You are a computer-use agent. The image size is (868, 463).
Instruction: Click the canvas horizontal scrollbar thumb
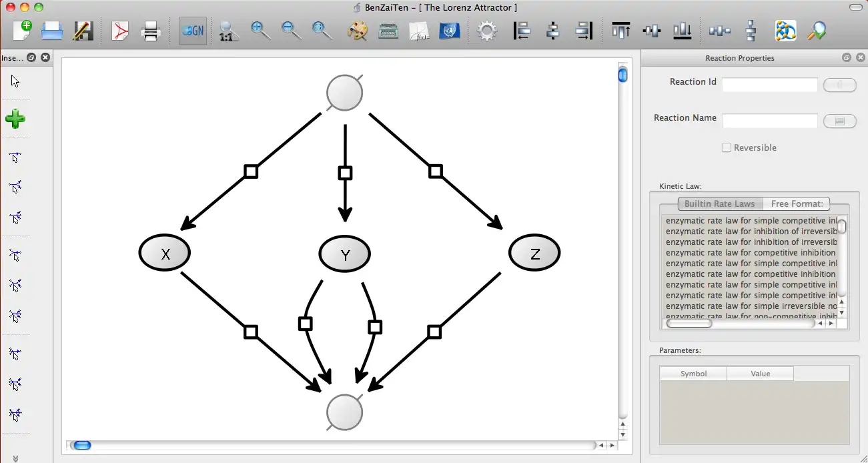(x=82, y=445)
